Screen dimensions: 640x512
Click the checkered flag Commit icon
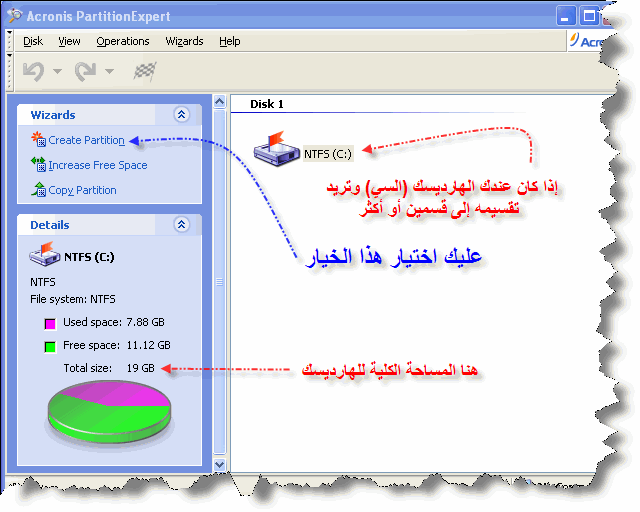click(x=145, y=71)
